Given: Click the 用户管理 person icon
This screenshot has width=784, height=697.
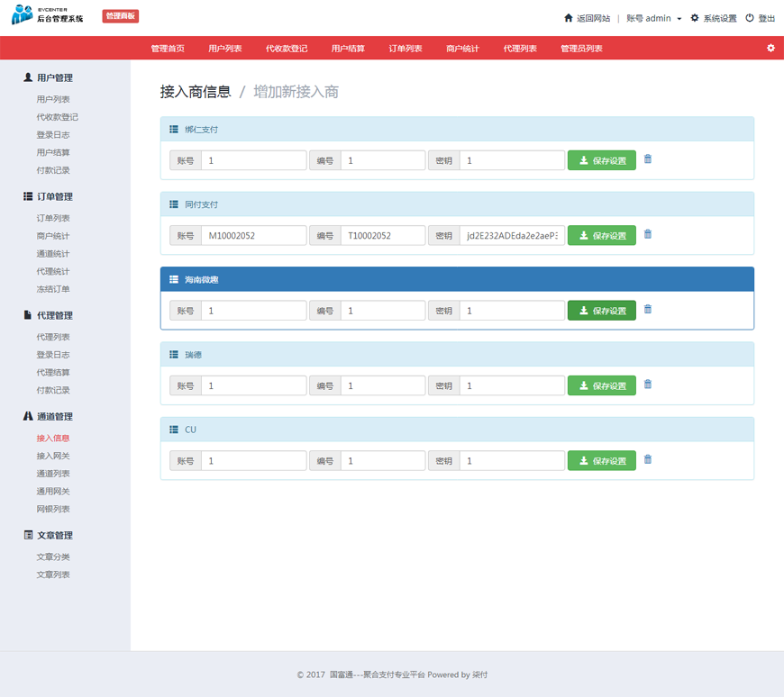Looking at the screenshot, I should tap(28, 77).
